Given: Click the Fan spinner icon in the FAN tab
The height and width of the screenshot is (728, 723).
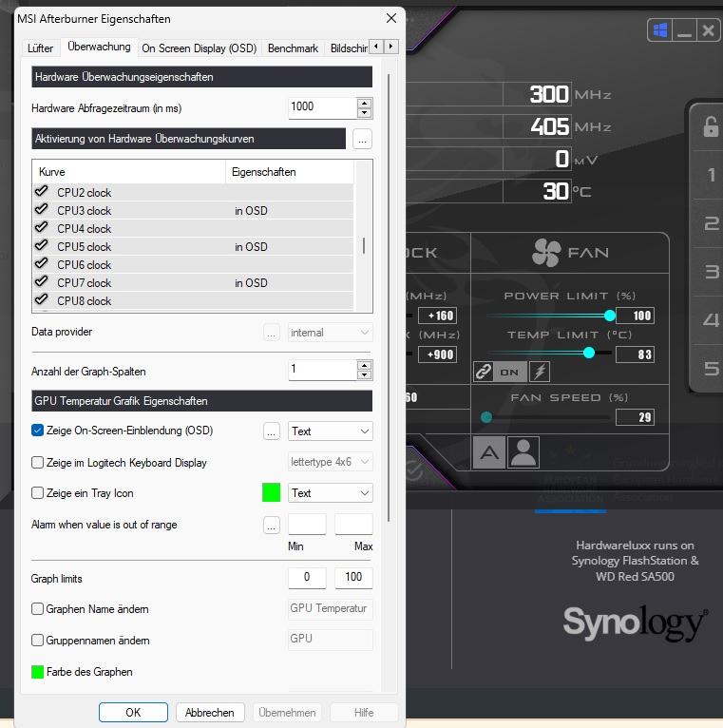Looking at the screenshot, I should coord(546,253).
